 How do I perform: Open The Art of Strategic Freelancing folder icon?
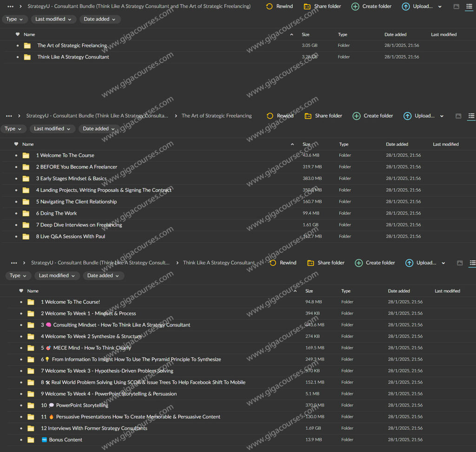[x=27, y=46]
